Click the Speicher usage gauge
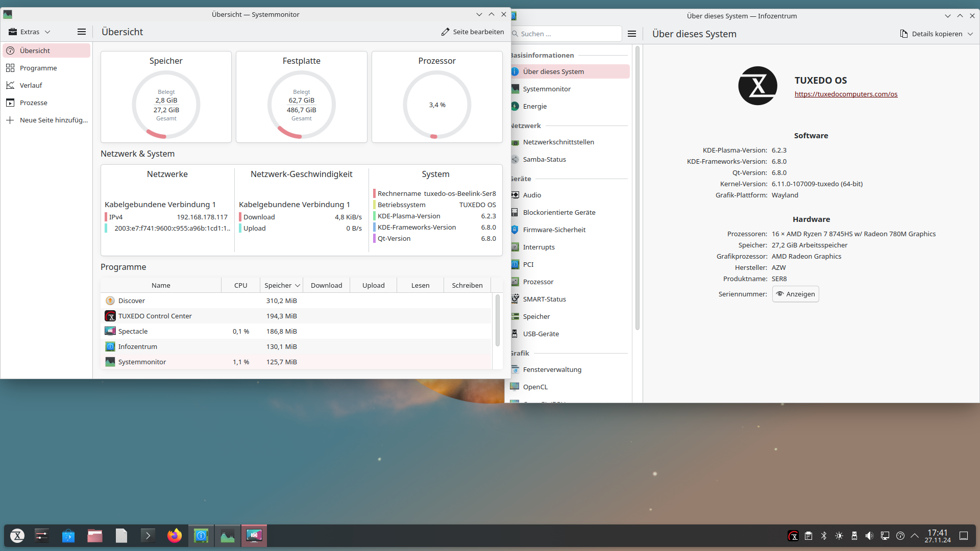 [x=166, y=105]
